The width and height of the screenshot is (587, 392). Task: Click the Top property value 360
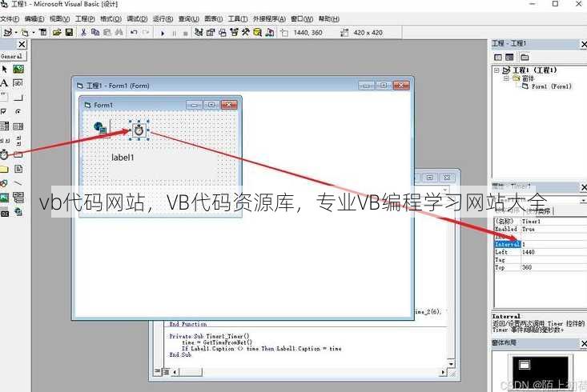527,267
